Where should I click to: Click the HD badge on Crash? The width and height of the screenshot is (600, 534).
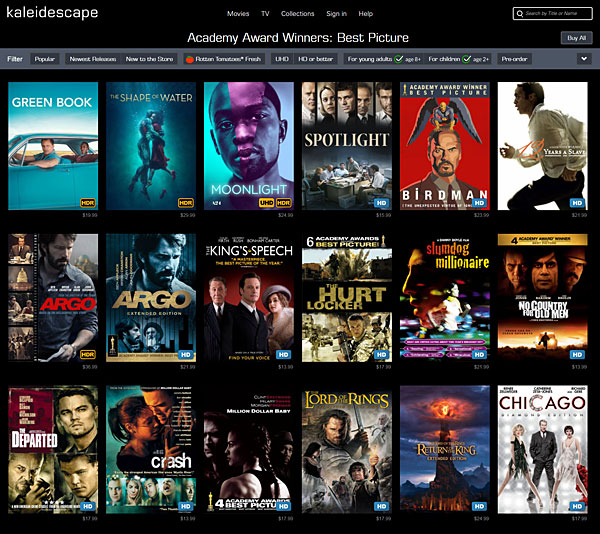pos(186,506)
